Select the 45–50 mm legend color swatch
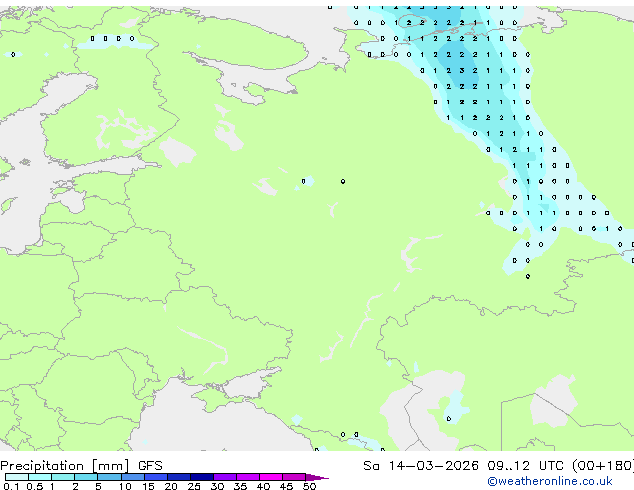 coord(294,477)
